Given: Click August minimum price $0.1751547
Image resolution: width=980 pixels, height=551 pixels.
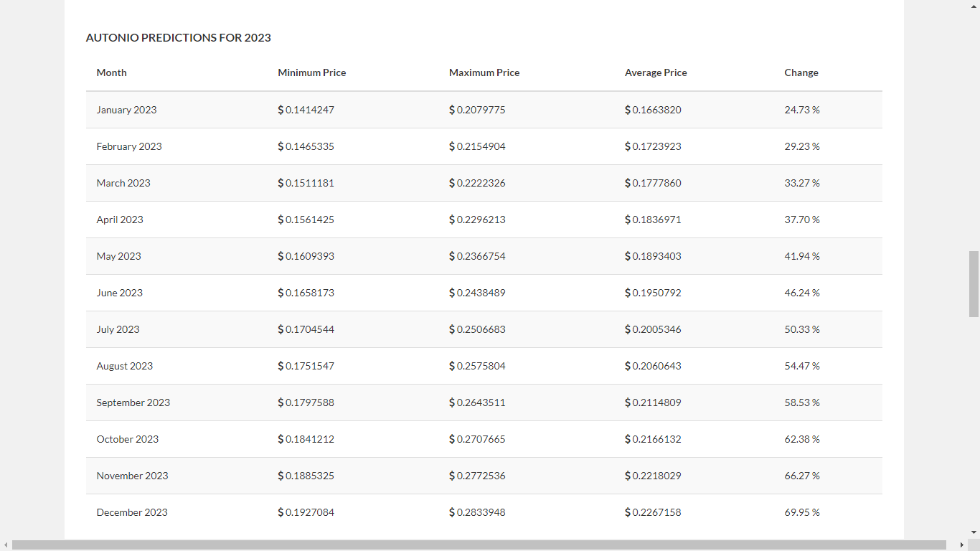Looking at the screenshot, I should [306, 366].
